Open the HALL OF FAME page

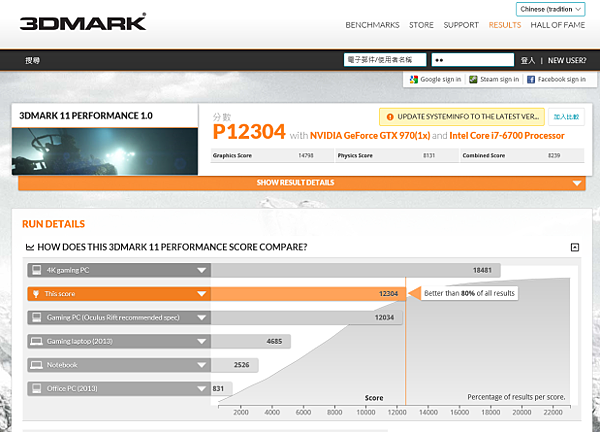[558, 25]
